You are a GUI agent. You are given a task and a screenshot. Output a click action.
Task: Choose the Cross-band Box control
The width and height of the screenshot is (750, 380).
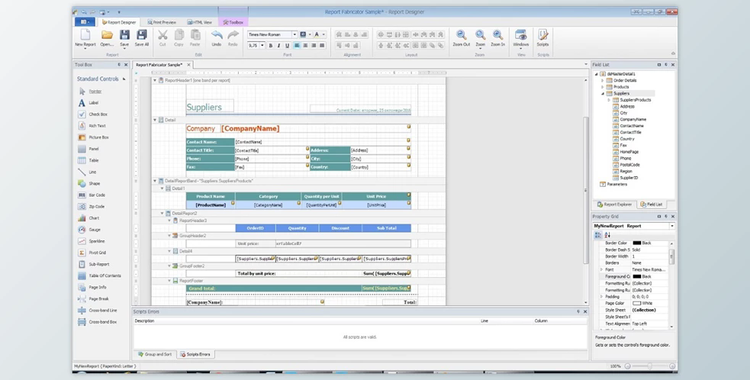pyautogui.click(x=97, y=322)
